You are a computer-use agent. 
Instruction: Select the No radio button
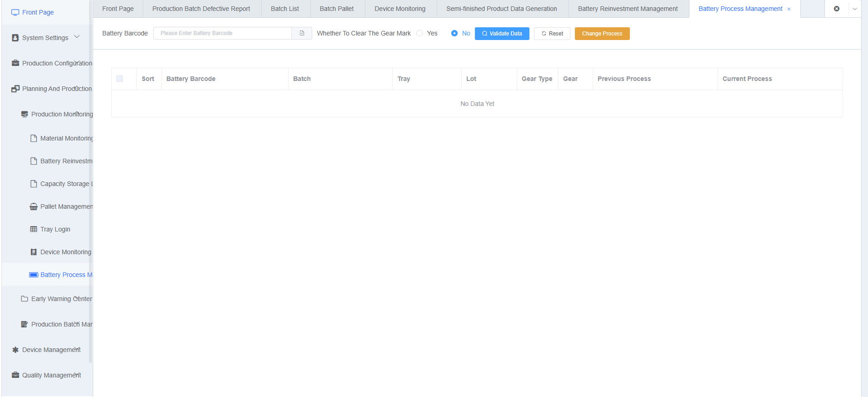click(454, 33)
